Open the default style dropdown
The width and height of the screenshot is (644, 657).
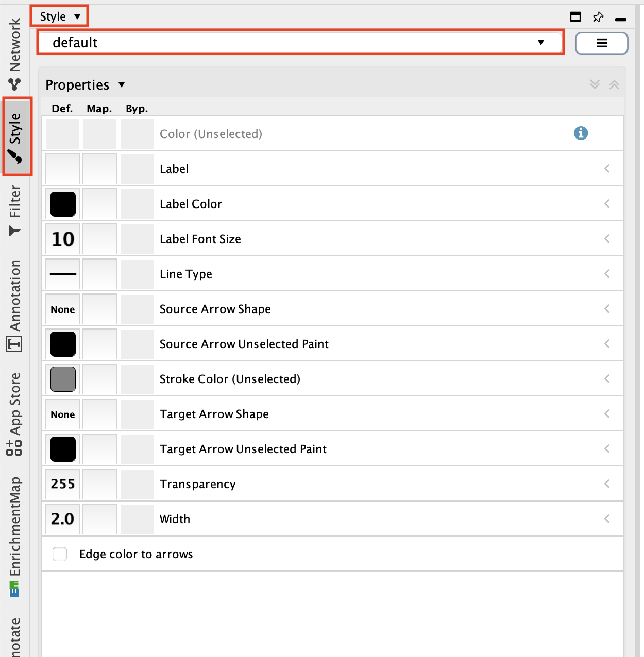coord(300,43)
